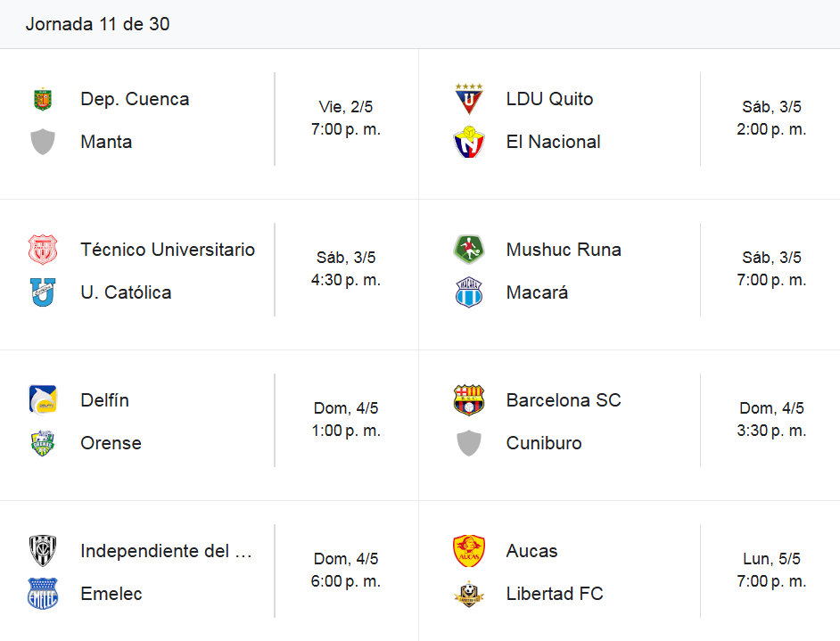Click the U. Católica blue U logo

[x=43, y=292]
